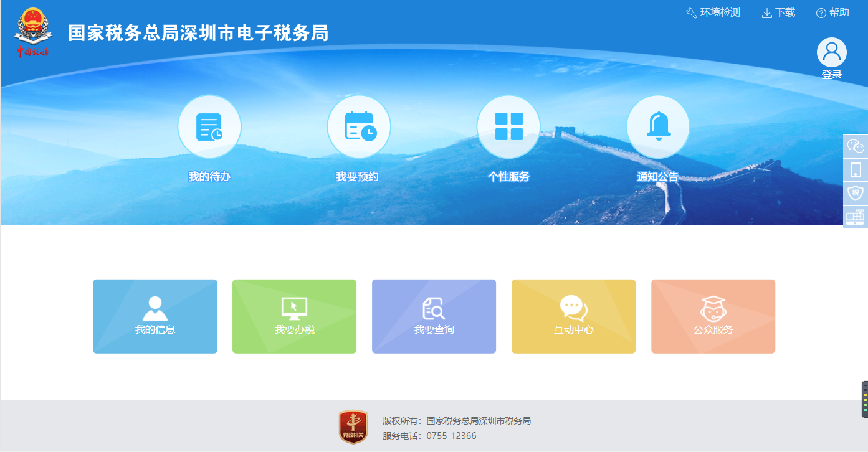Viewport: 868px width, 452px height.
Task: Open 我的待办 document icon
Action: 209,126
